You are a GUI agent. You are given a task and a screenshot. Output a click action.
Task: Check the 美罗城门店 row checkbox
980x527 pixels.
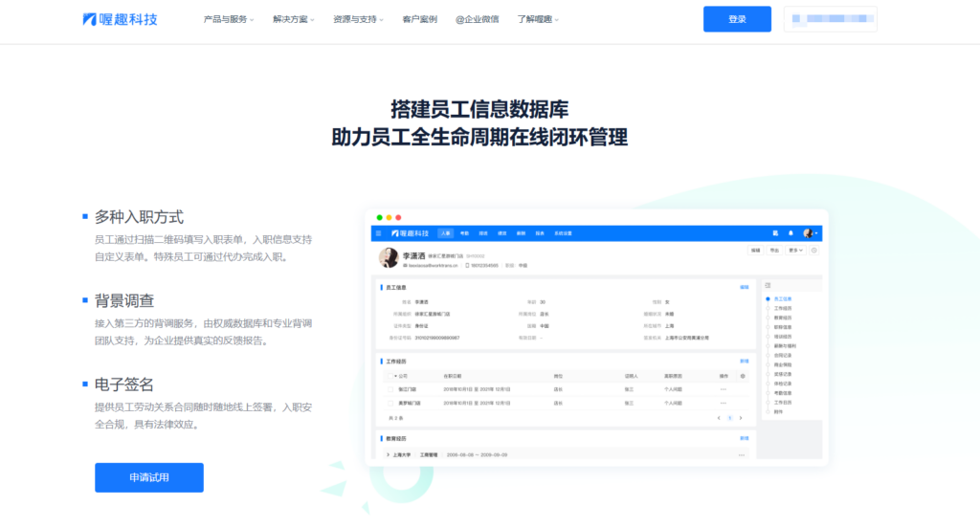[390, 404]
